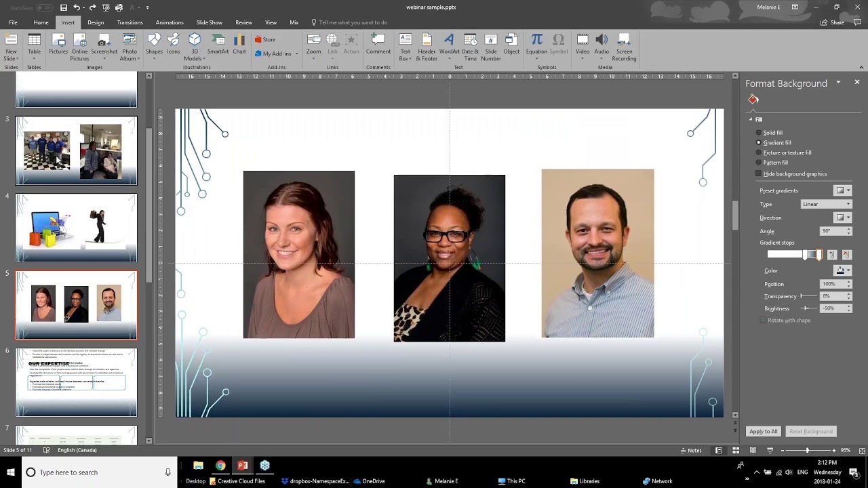Viewport: 868px width, 488px height.
Task: Open gradient stop Color dropdown
Action: (843, 270)
